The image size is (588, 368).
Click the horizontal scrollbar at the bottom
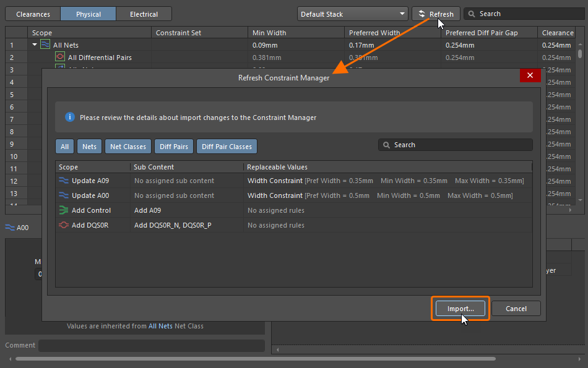[x=256, y=359]
